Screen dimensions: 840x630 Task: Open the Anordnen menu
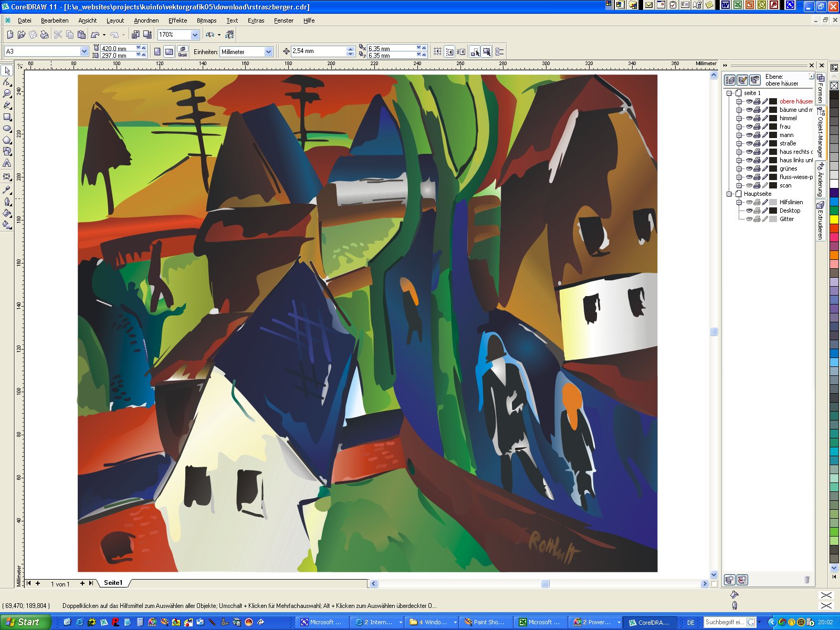(146, 20)
